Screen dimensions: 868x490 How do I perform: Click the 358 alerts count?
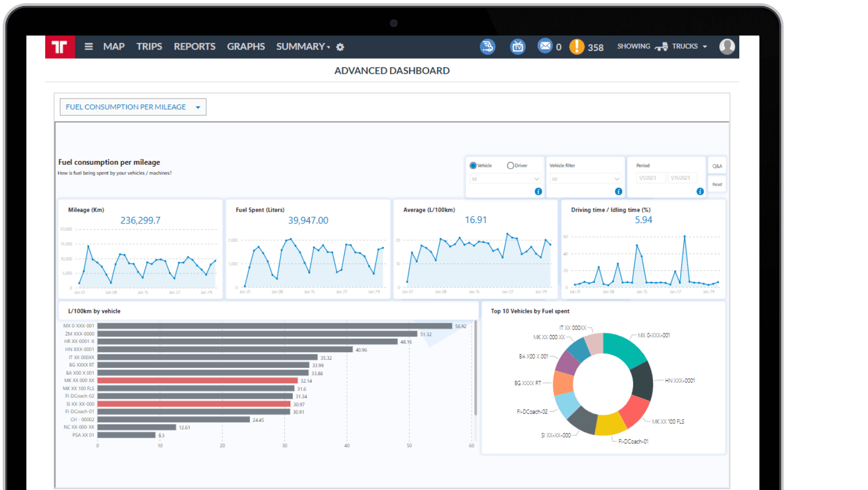(596, 47)
